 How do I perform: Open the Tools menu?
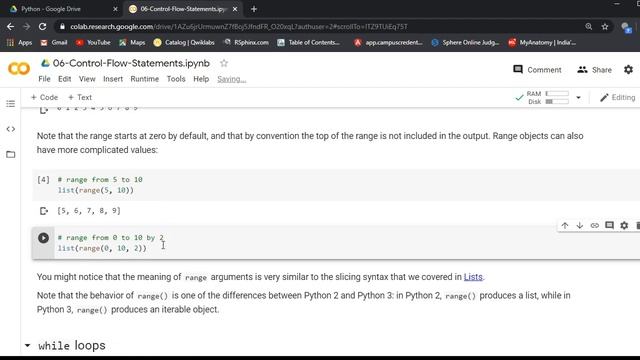[x=176, y=79]
